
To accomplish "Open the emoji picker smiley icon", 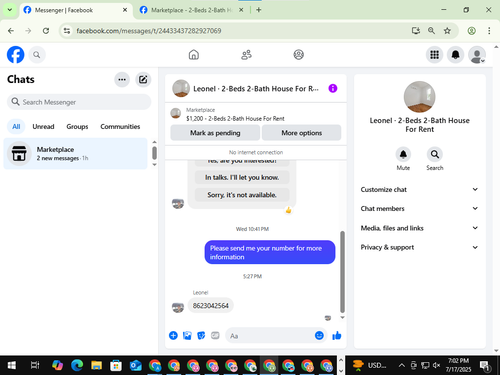I will 319,335.
